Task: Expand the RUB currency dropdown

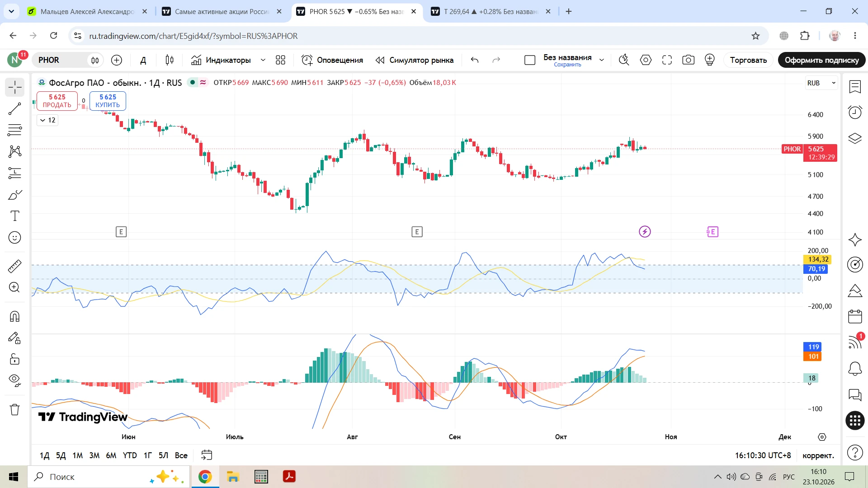Action: click(821, 83)
